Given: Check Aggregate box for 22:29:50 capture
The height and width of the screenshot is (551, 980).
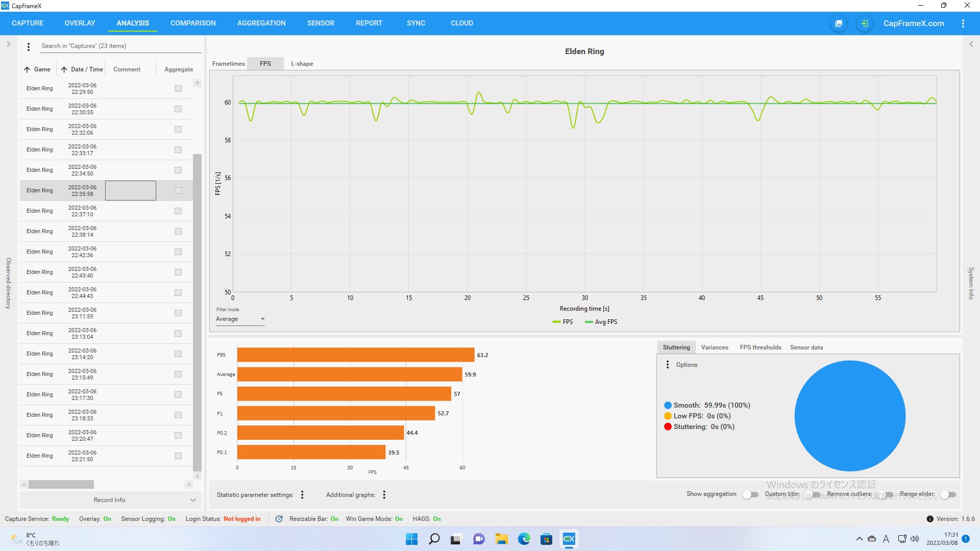Looking at the screenshot, I should (178, 89).
